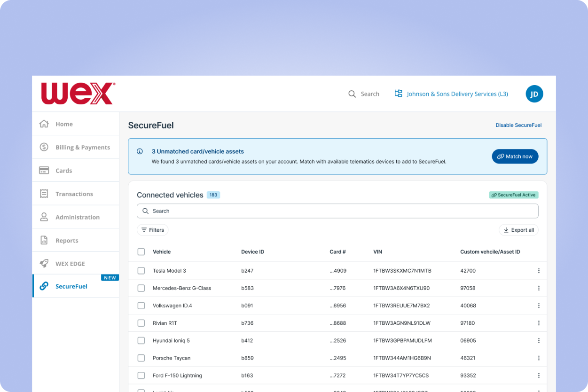Click the NEW badge on SecureFuel

coord(110,278)
